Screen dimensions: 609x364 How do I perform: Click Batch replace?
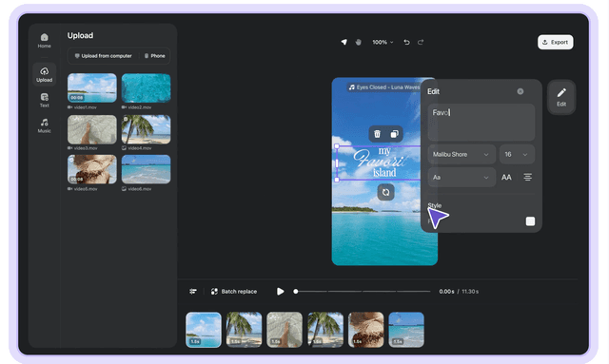(234, 292)
